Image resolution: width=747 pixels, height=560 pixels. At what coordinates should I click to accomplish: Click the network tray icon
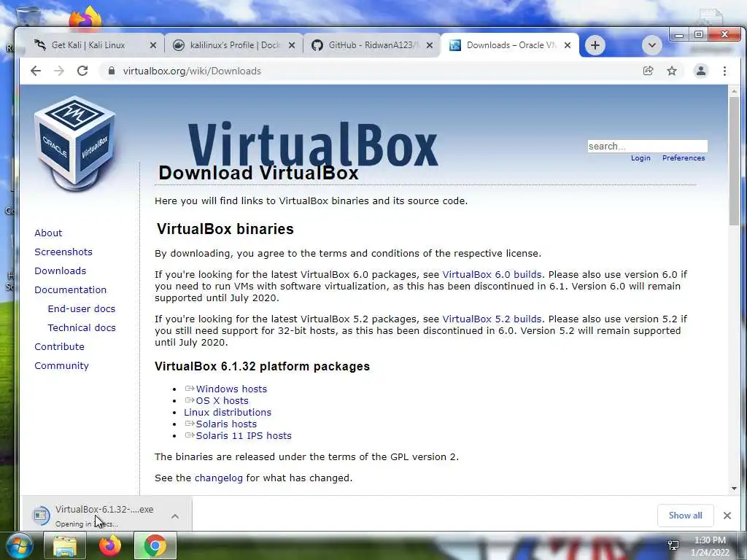tap(673, 545)
